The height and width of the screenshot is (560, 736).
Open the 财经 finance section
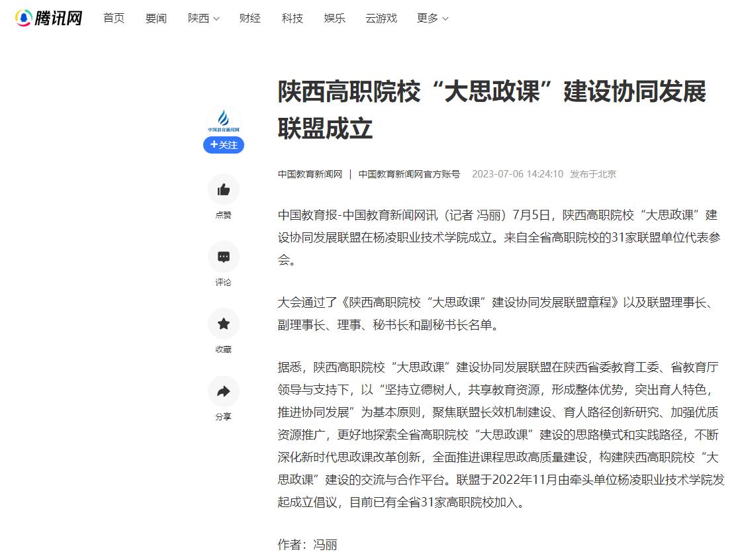click(x=250, y=19)
